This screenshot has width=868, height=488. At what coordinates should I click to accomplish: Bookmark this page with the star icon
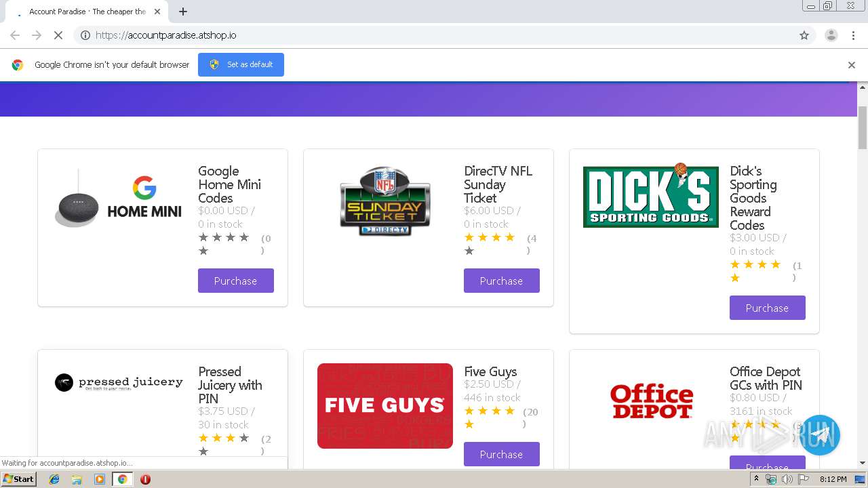[x=804, y=35]
